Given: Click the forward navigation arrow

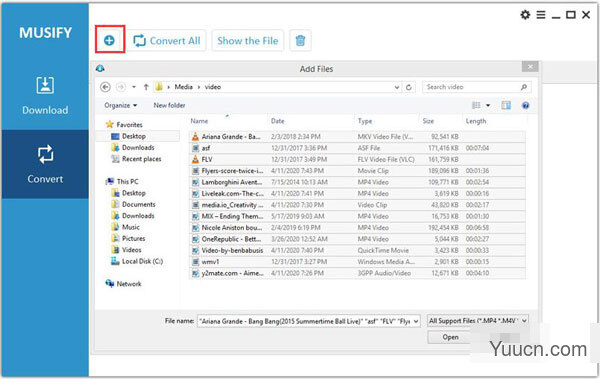Looking at the screenshot, I should point(121,87).
